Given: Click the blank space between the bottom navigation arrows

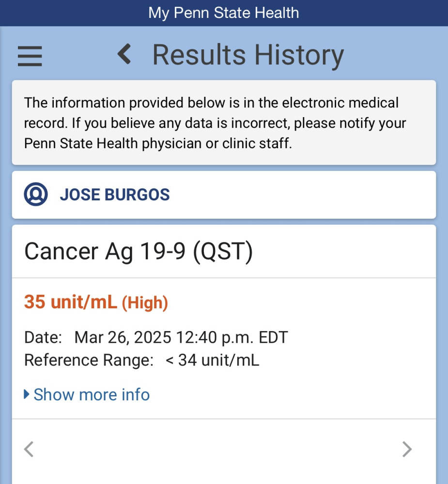Looking at the screenshot, I should tap(218, 450).
